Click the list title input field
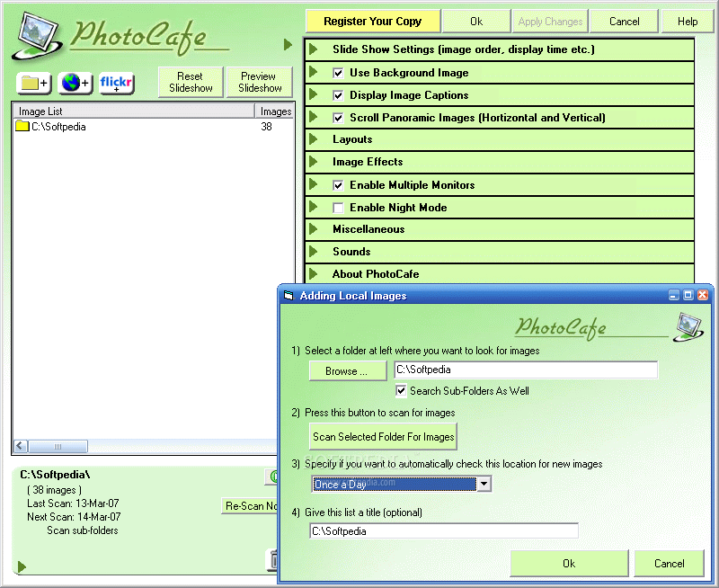The image size is (719, 588). click(x=444, y=531)
